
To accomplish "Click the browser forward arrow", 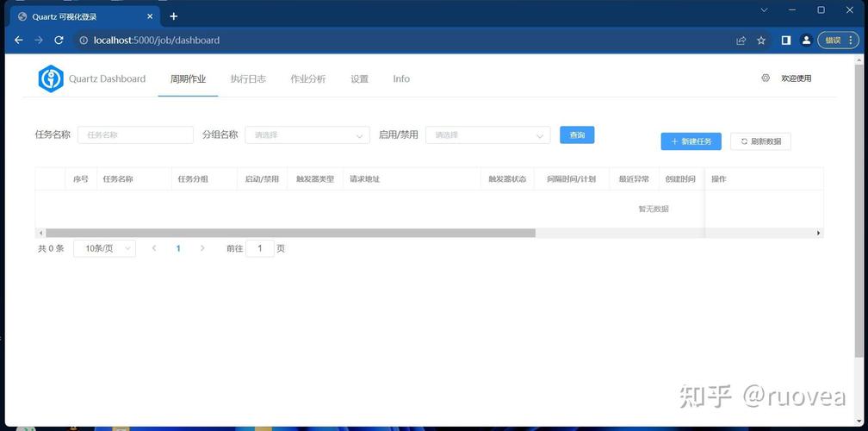I will pos(39,40).
